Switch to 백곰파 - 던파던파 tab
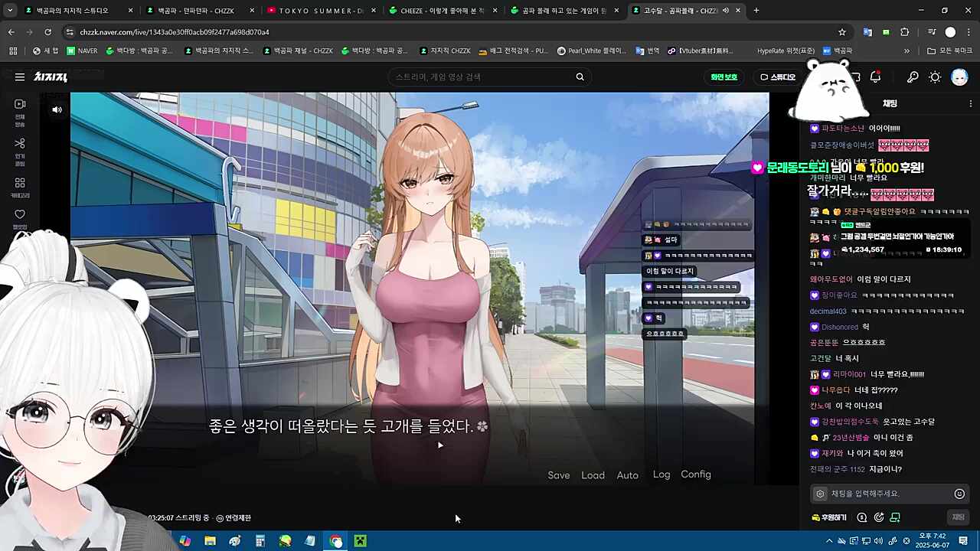The height and width of the screenshot is (551, 980). 197,11
